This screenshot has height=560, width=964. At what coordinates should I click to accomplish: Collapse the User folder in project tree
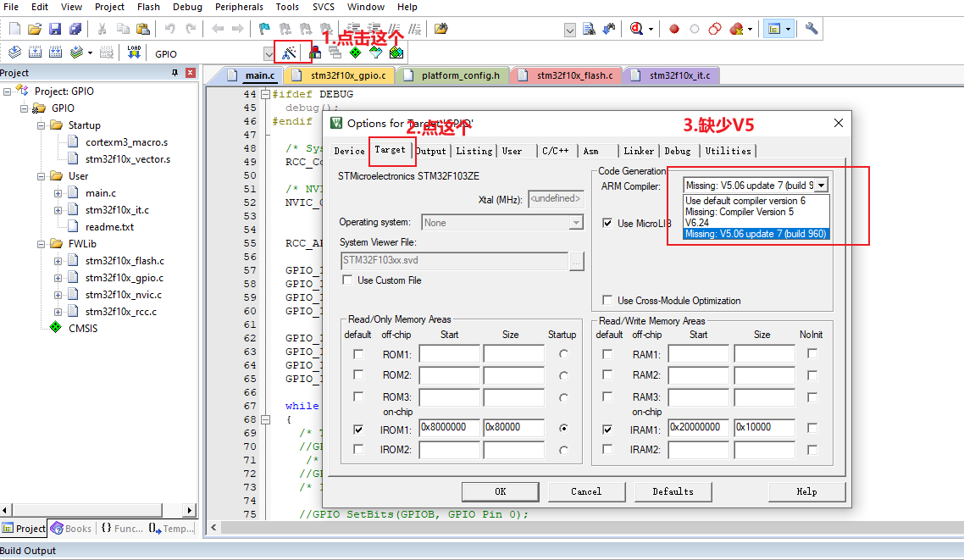click(x=42, y=176)
